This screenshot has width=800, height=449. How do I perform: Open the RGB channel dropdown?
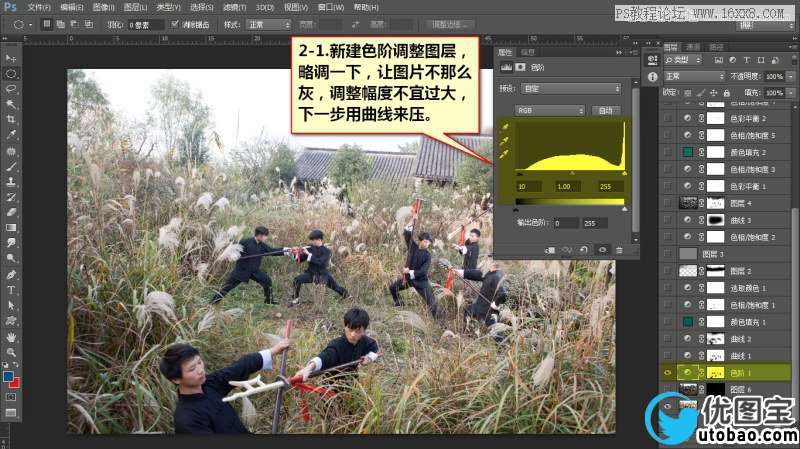549,110
